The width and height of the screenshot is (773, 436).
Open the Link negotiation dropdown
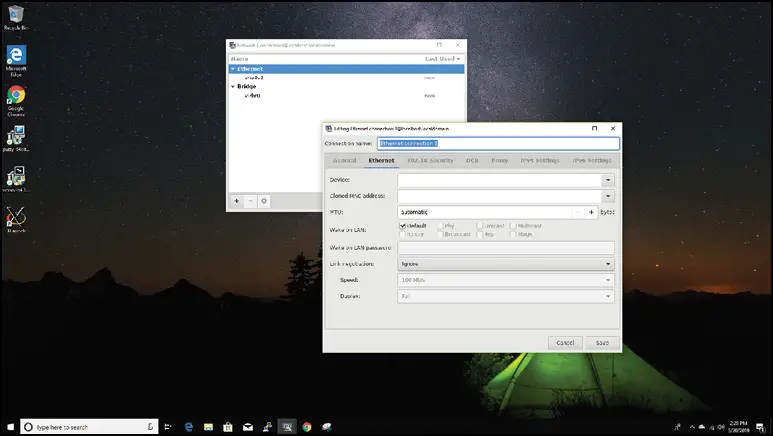(x=505, y=264)
